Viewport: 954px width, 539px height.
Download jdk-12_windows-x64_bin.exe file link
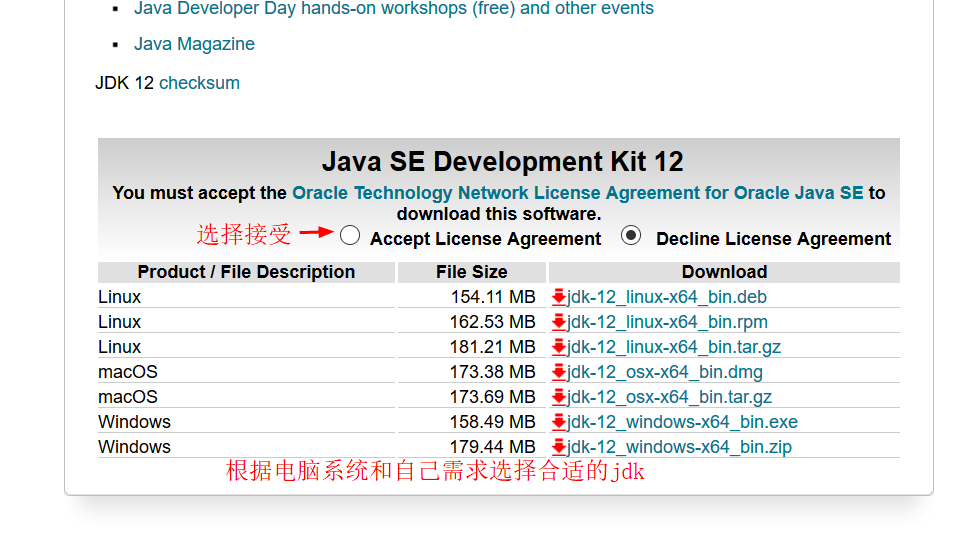pos(683,422)
